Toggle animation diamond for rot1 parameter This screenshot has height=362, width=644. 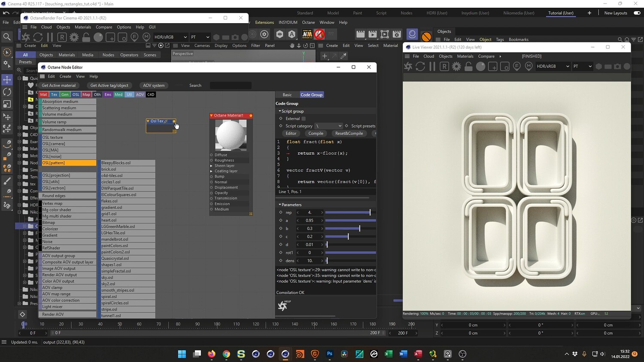click(x=281, y=253)
